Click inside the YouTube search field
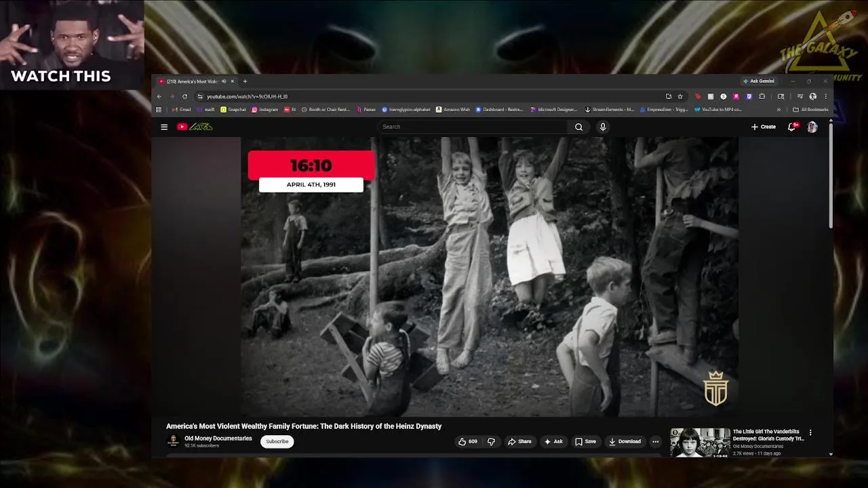 tap(473, 127)
